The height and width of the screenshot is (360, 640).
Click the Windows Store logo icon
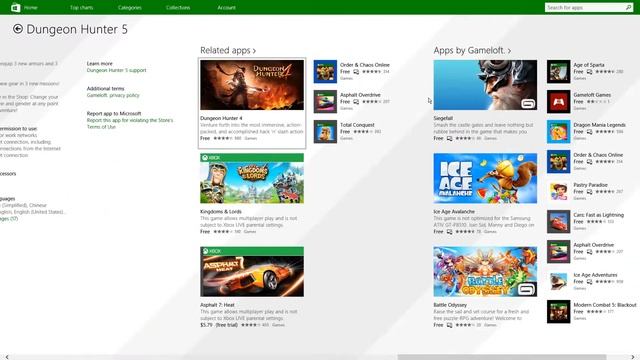point(16,7)
